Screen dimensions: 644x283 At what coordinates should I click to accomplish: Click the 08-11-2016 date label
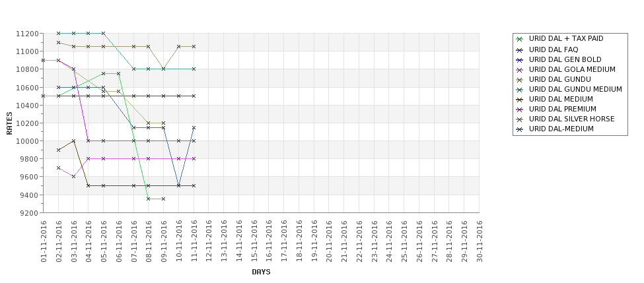click(149, 241)
